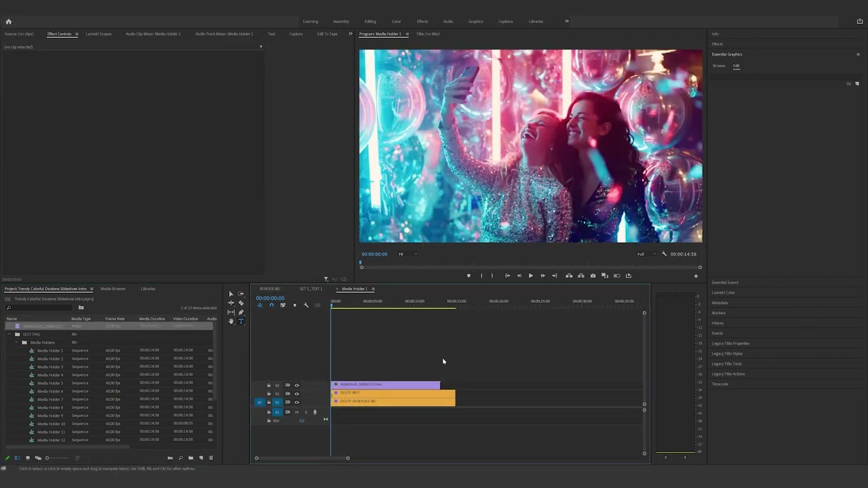Toggle timeline snapping magnet
The height and width of the screenshot is (488, 868).
click(x=271, y=305)
